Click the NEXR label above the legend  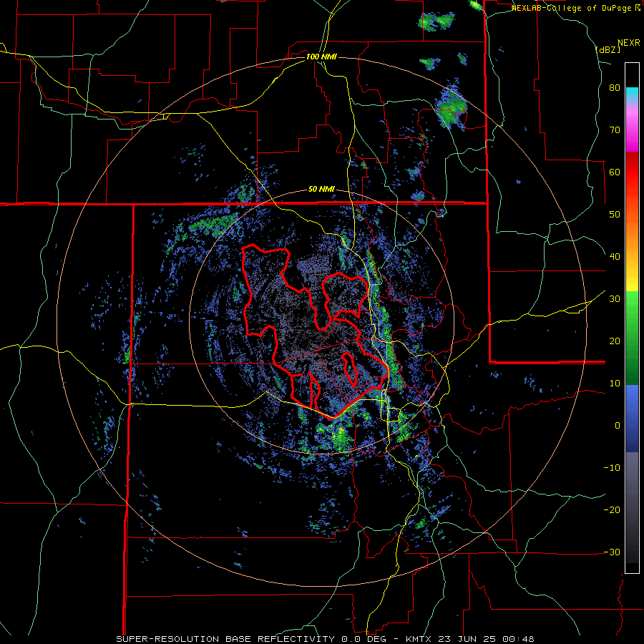coord(629,43)
